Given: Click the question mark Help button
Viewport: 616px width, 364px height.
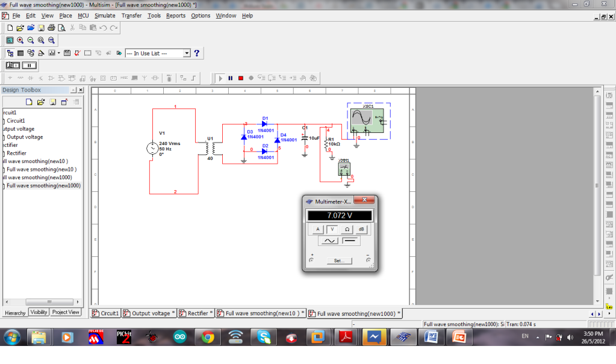Looking at the screenshot, I should point(197,54).
